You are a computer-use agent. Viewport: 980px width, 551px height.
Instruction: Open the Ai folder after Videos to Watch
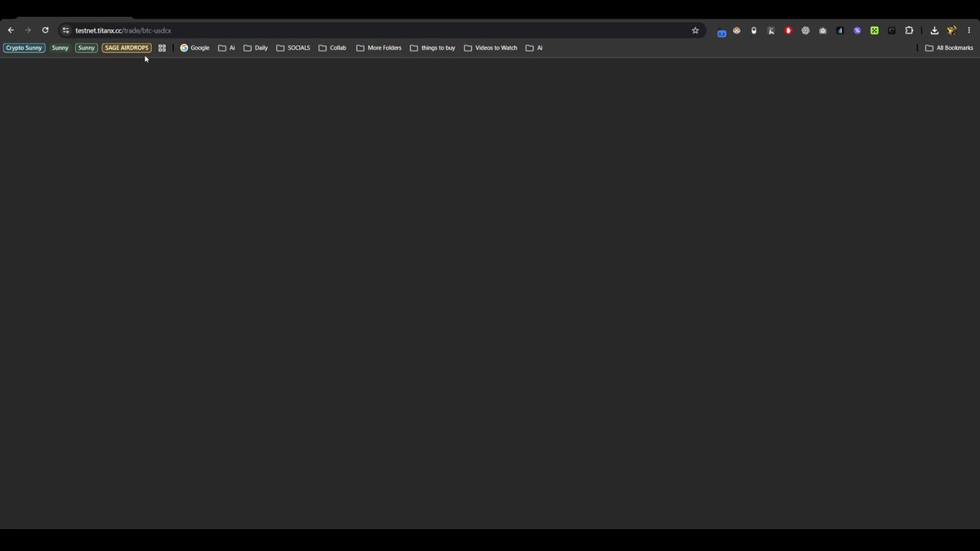534,48
